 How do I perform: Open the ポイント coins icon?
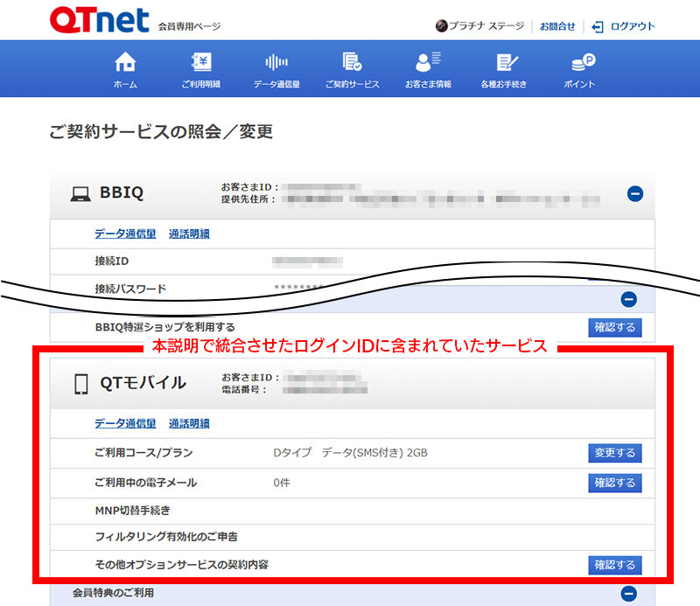[x=579, y=63]
